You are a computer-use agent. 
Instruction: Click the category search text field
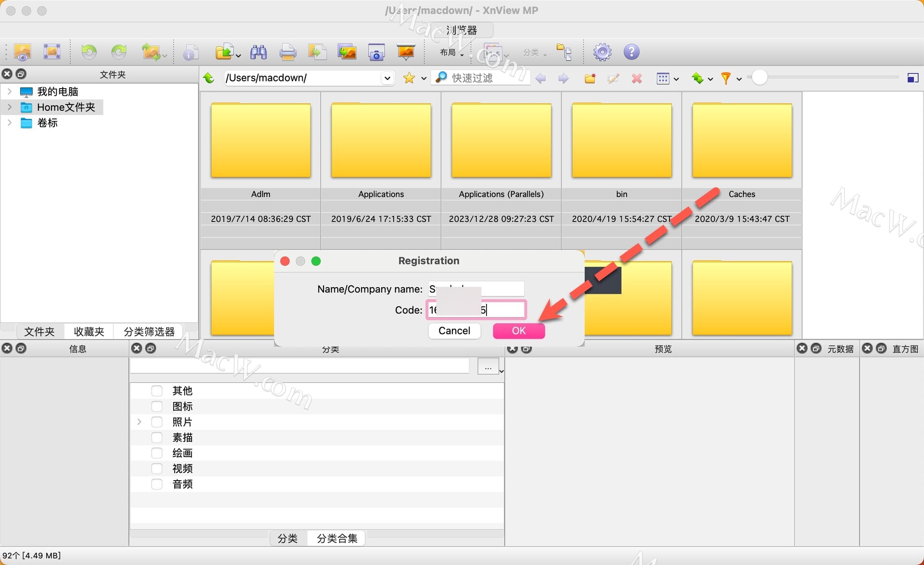(x=300, y=366)
